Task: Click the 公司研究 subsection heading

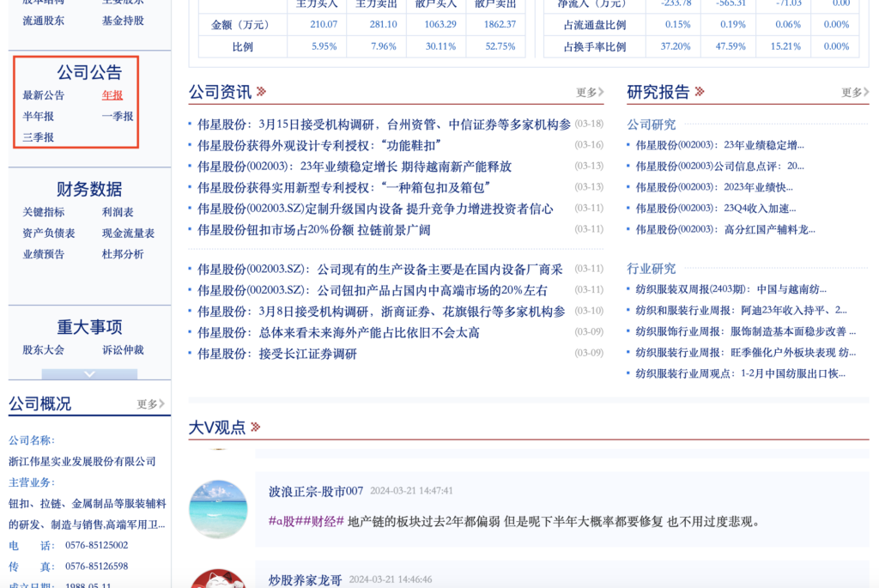Action: click(x=652, y=124)
